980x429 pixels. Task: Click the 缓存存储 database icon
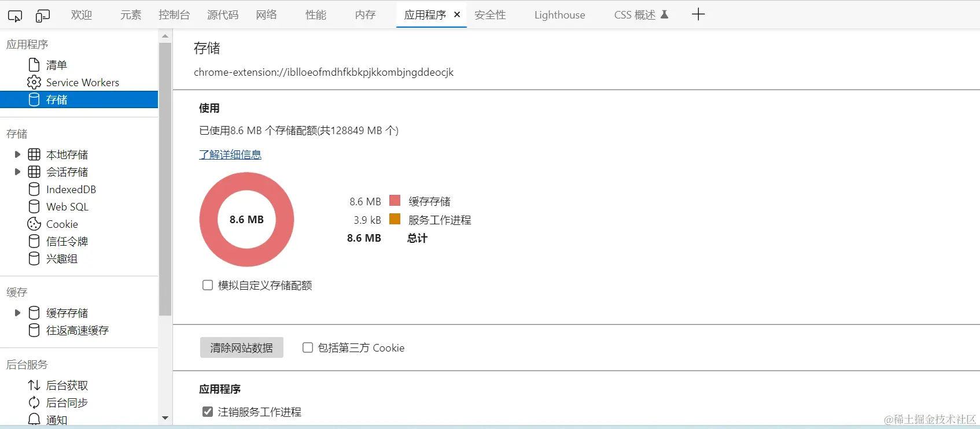[x=34, y=313]
